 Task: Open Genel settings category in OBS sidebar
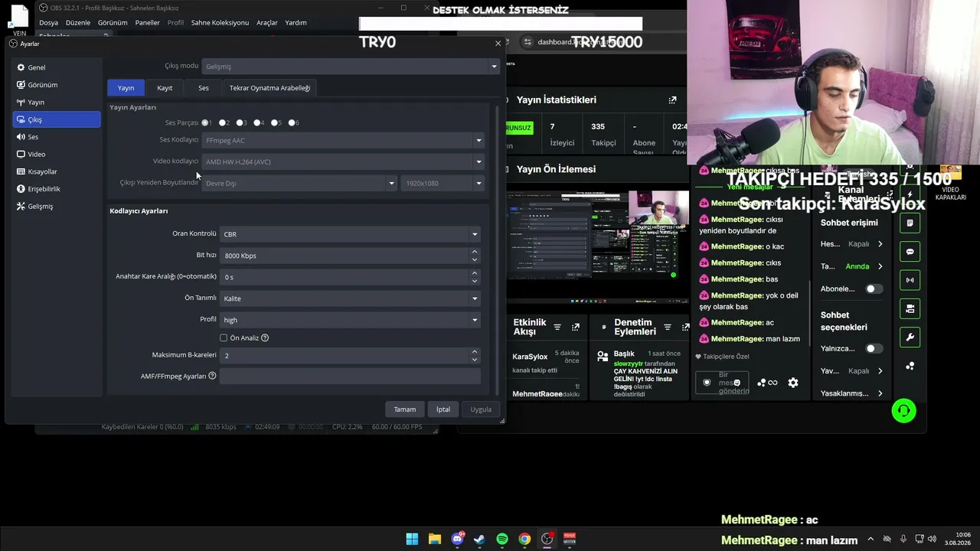pos(57,67)
